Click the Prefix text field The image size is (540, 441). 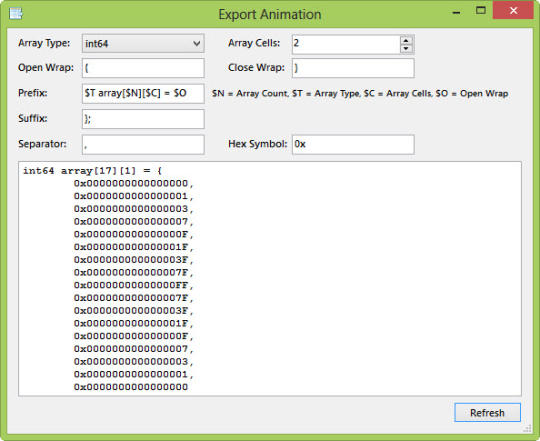[143, 93]
